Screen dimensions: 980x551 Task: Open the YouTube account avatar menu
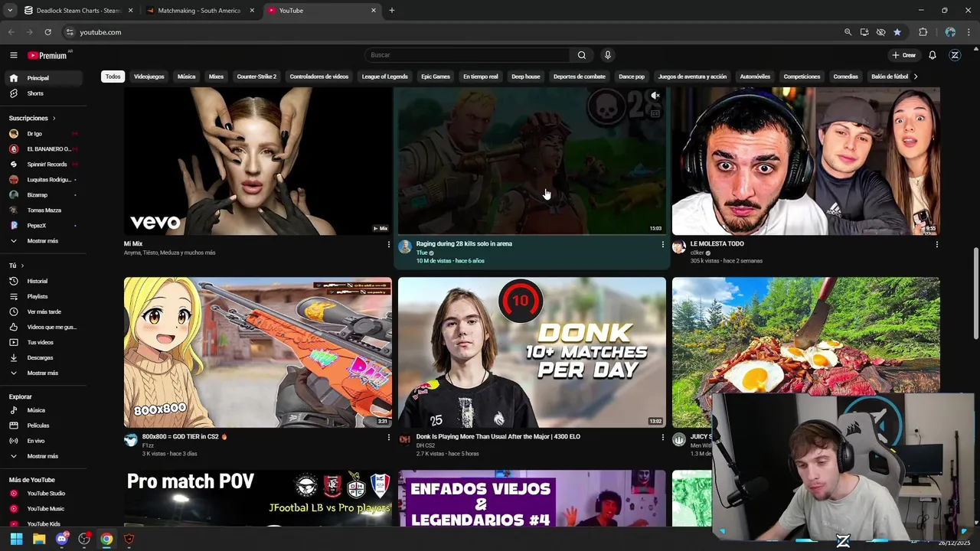tap(955, 55)
